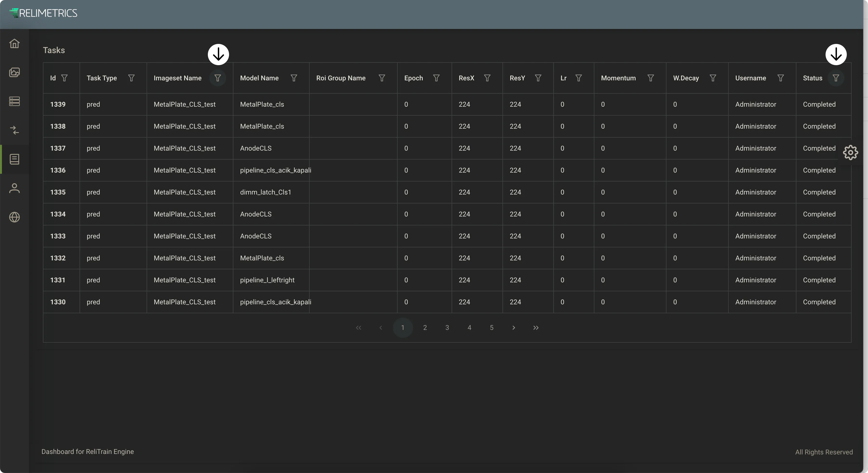The height and width of the screenshot is (473, 868).
Task: Select task Id 1335
Action: [x=58, y=192]
